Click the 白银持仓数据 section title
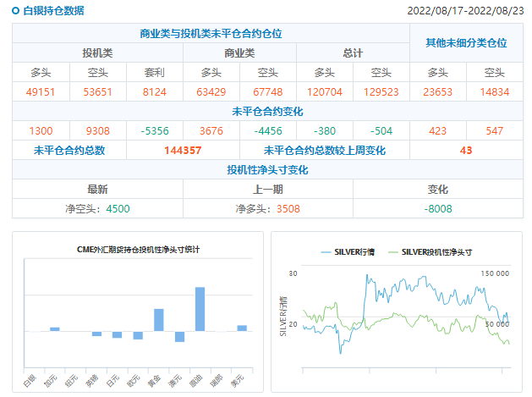 point(53,11)
